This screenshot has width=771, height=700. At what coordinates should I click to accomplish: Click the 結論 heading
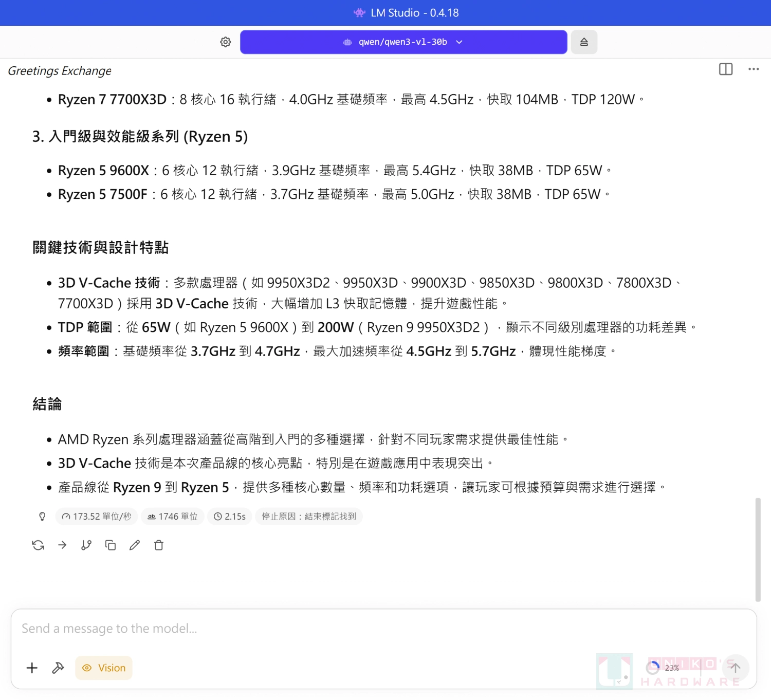47,404
